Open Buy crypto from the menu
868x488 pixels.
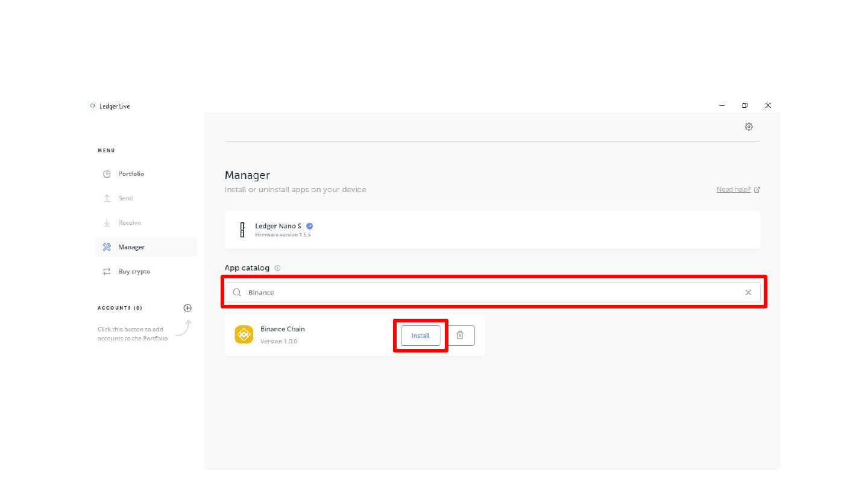146,272
